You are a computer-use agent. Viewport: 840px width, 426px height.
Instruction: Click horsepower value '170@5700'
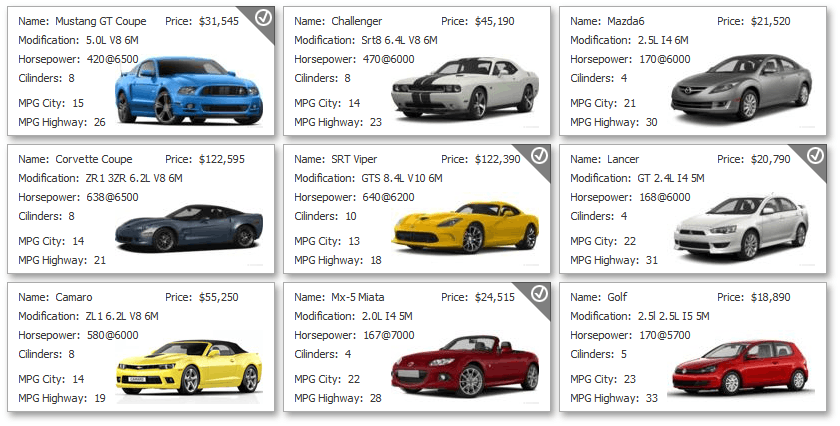(665, 335)
